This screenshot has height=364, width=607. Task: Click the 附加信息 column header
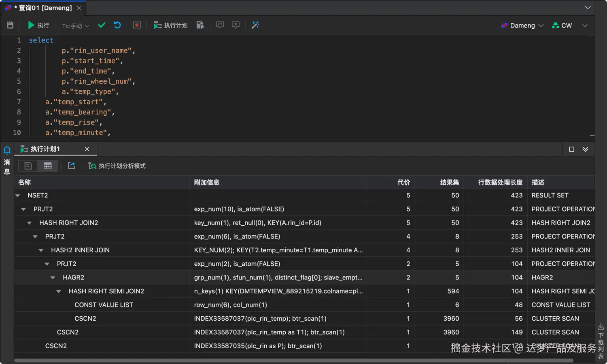pos(278,182)
